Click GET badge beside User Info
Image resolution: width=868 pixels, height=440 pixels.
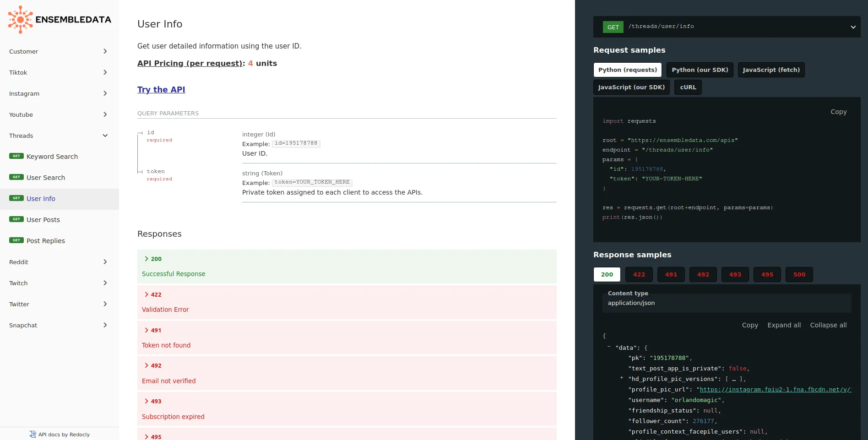[x=16, y=198]
